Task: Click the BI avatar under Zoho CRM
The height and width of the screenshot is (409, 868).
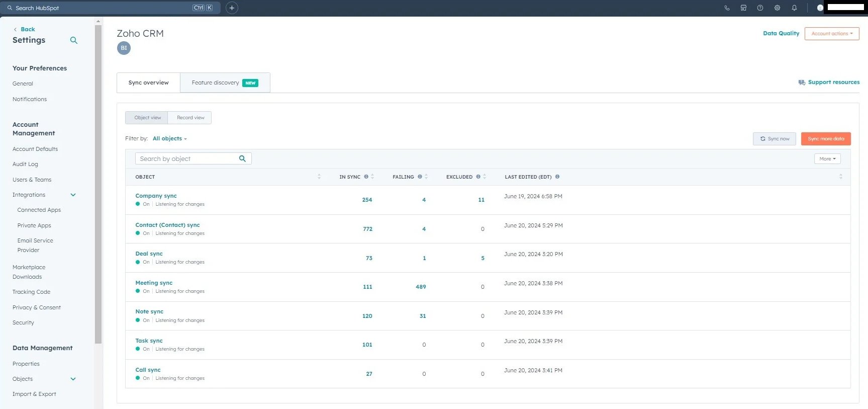Action: click(124, 48)
